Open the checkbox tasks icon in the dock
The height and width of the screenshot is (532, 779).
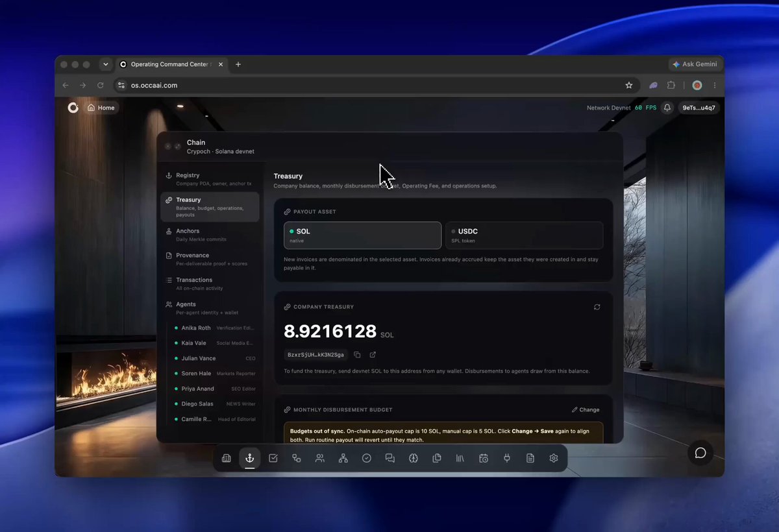(273, 458)
